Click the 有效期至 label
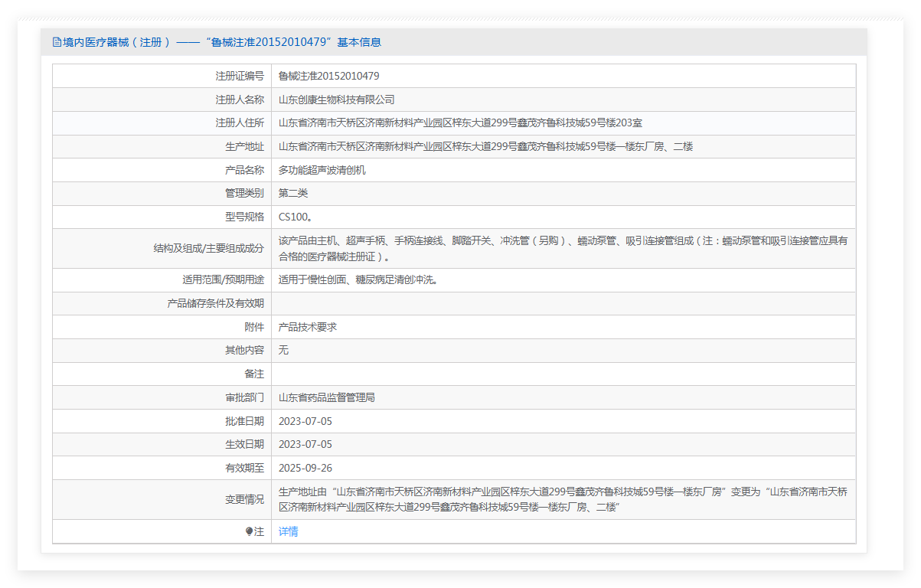The height and width of the screenshot is (588, 921). (x=244, y=468)
